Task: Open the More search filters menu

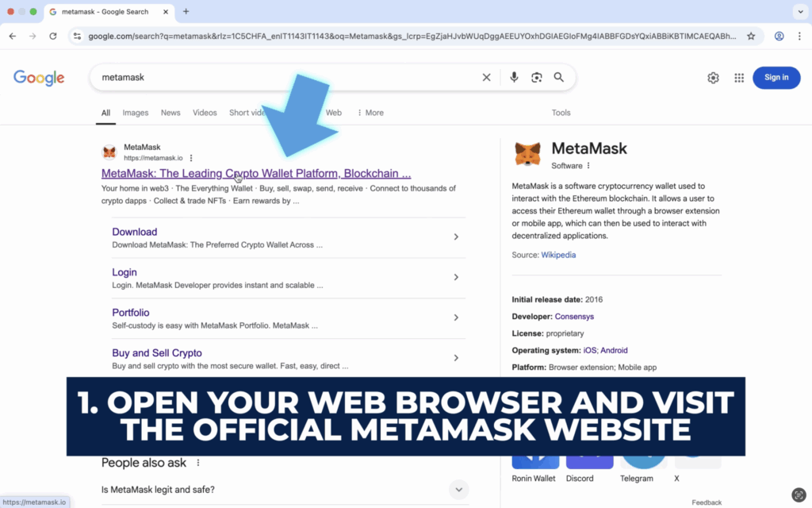Action: [370, 113]
